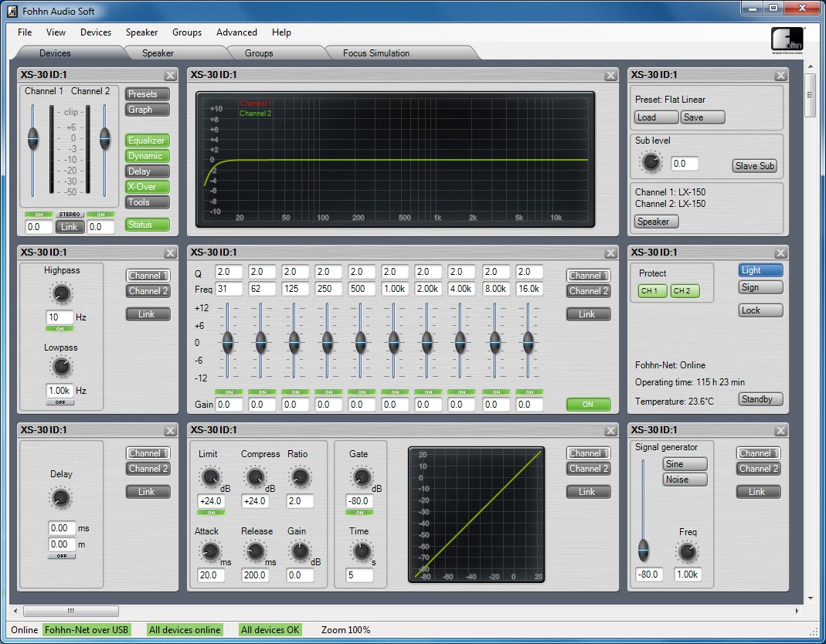Put the device in Standby
Image resolution: width=826 pixels, height=644 pixels.
pos(760,399)
